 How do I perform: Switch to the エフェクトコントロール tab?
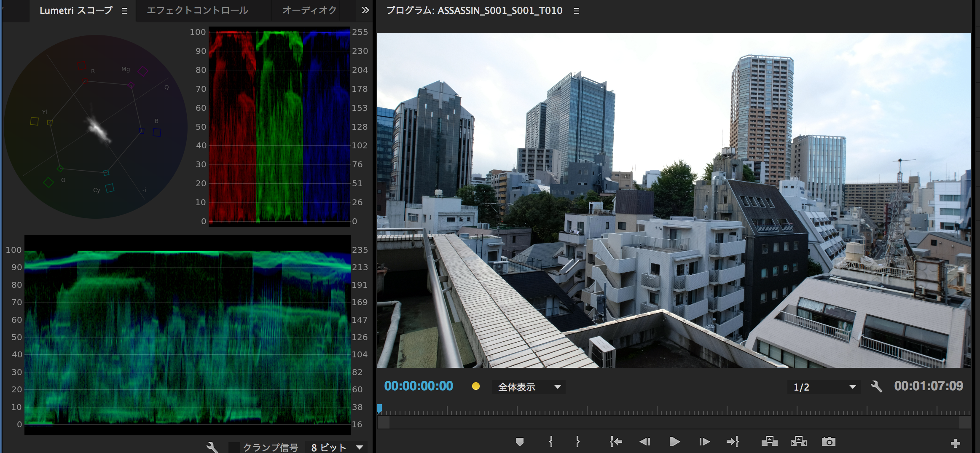click(197, 11)
